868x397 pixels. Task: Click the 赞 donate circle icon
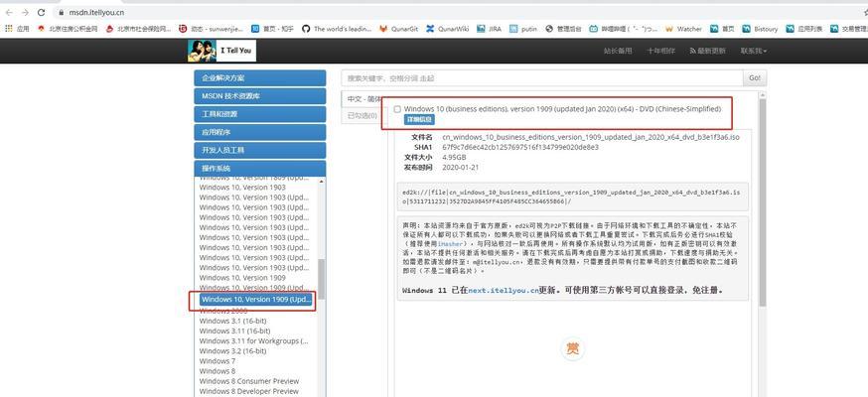click(x=573, y=348)
